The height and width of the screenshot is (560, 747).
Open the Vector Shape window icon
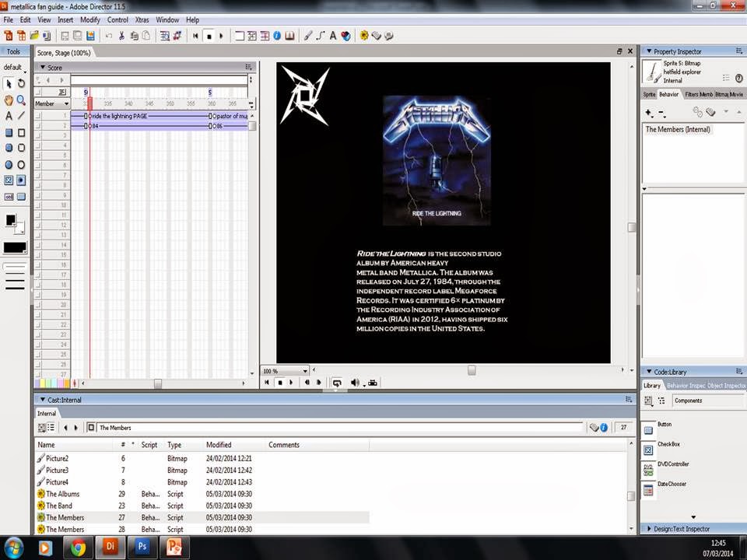[x=321, y=36]
